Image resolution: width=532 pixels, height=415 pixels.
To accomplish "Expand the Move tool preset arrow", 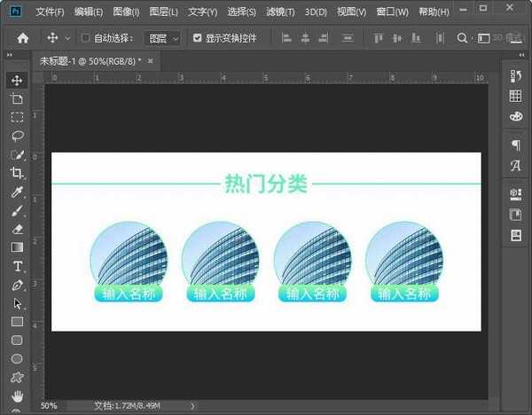I will (x=67, y=39).
